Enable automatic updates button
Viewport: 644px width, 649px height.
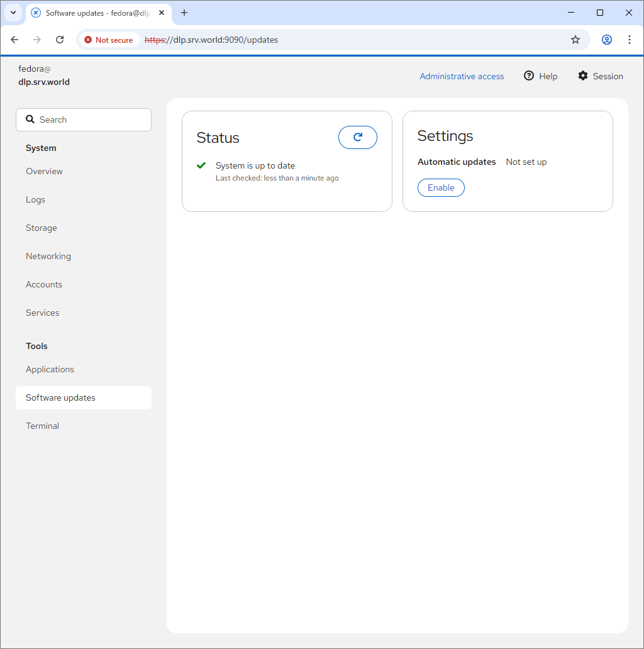pos(441,187)
